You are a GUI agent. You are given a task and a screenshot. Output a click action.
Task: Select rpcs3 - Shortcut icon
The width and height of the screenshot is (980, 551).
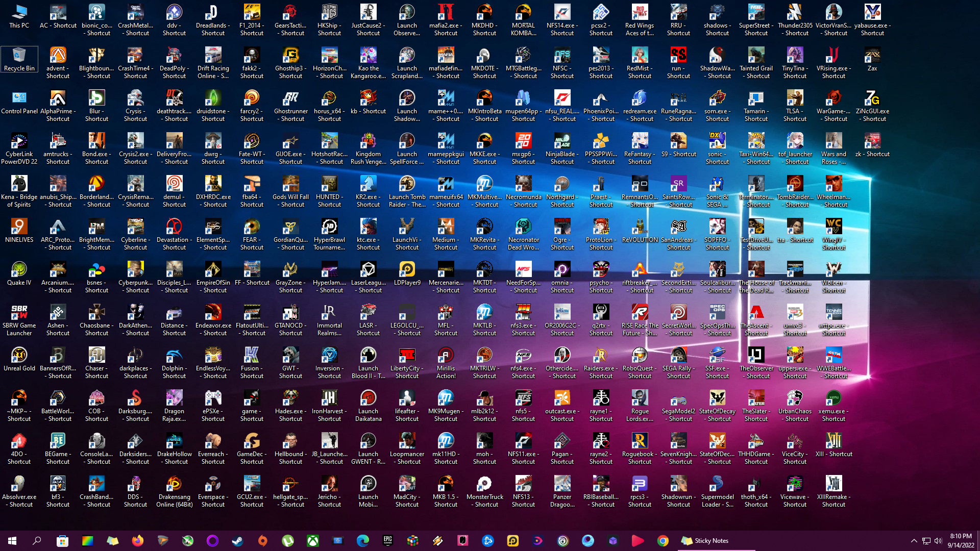tap(640, 491)
